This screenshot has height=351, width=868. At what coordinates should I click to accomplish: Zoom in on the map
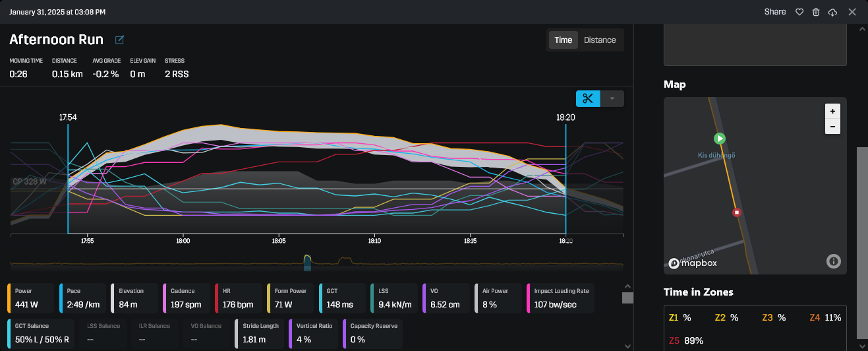click(832, 111)
